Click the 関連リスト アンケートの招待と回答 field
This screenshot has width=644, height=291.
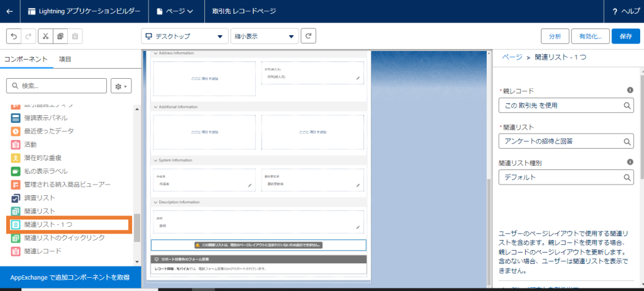566,142
